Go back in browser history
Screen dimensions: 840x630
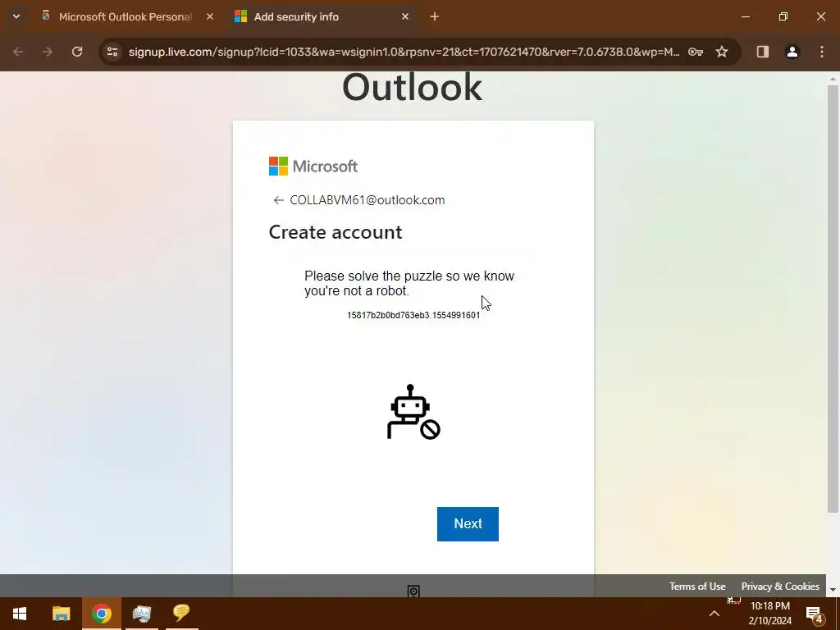click(18, 52)
